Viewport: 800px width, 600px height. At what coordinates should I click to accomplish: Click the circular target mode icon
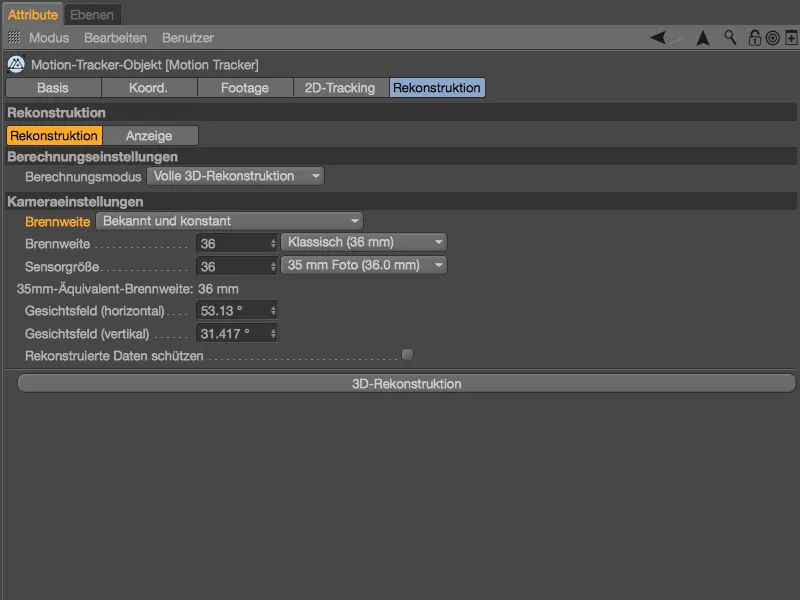(772, 38)
